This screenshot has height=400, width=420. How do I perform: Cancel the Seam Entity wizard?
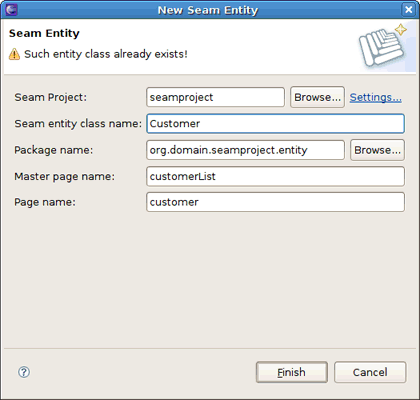click(x=370, y=372)
